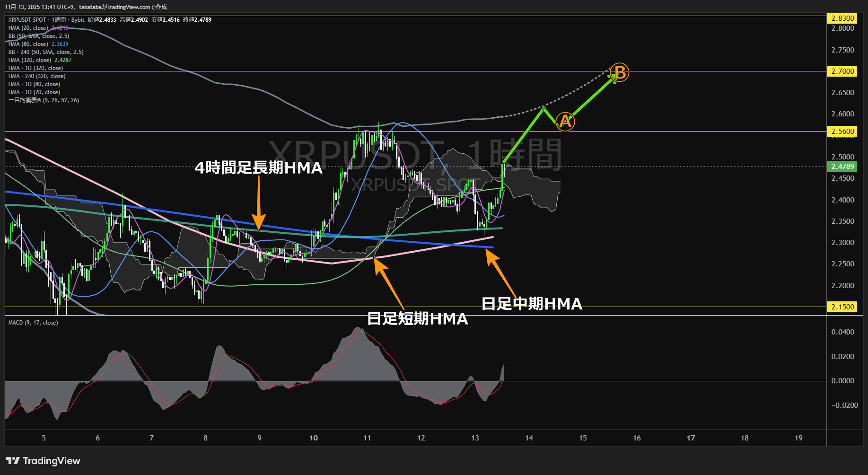Click the 安値2.4516 low value
This screenshot has height=475, width=868.
166,20
